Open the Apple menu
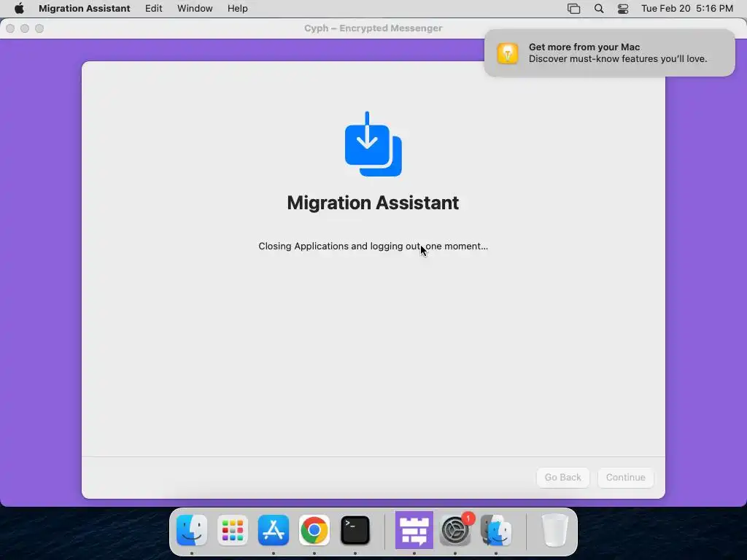Viewport: 747px width, 560px height. pos(19,9)
